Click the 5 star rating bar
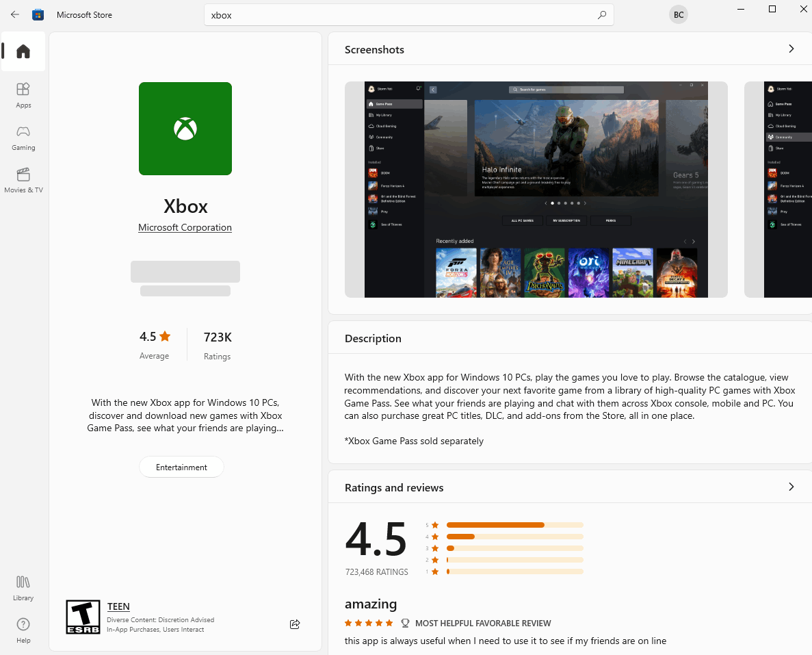 514,525
